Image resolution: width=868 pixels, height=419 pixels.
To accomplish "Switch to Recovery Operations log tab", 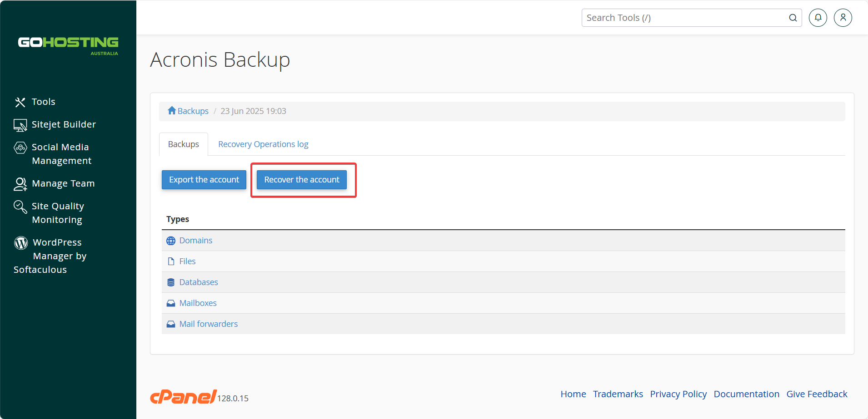I will (x=263, y=144).
